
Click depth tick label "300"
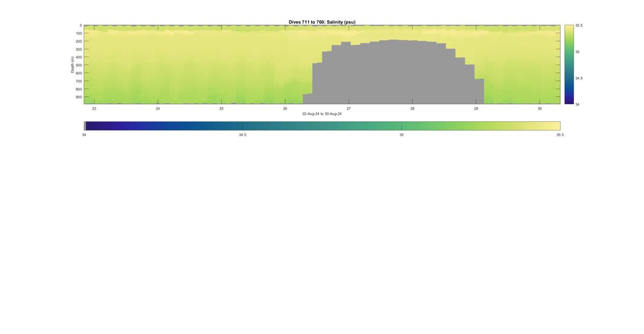coord(78,49)
